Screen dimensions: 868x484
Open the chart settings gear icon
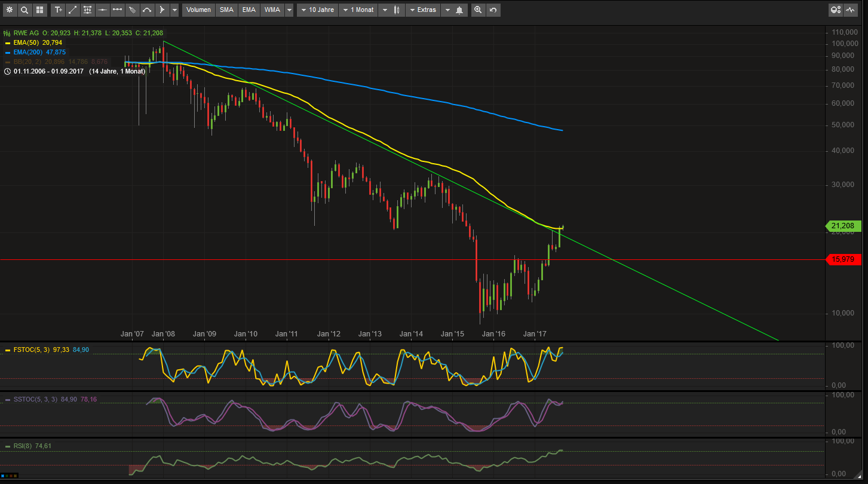click(x=10, y=10)
